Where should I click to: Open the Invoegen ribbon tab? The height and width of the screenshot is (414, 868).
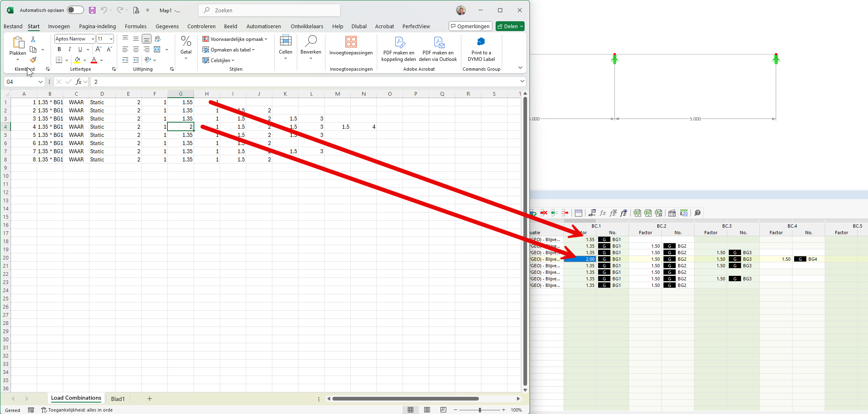point(59,26)
